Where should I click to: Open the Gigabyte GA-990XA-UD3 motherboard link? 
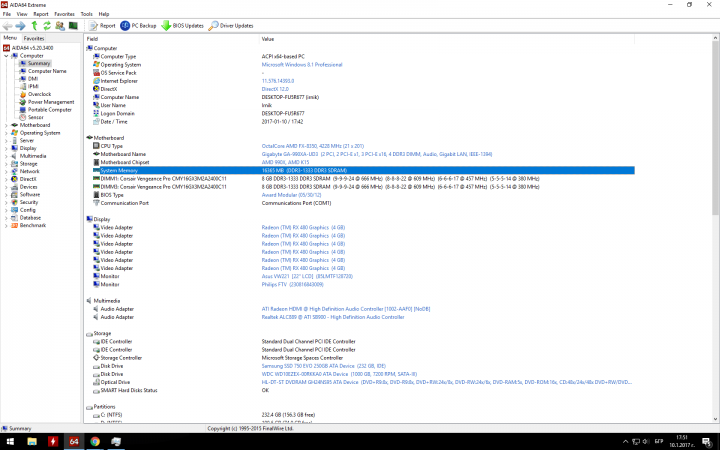[377, 154]
